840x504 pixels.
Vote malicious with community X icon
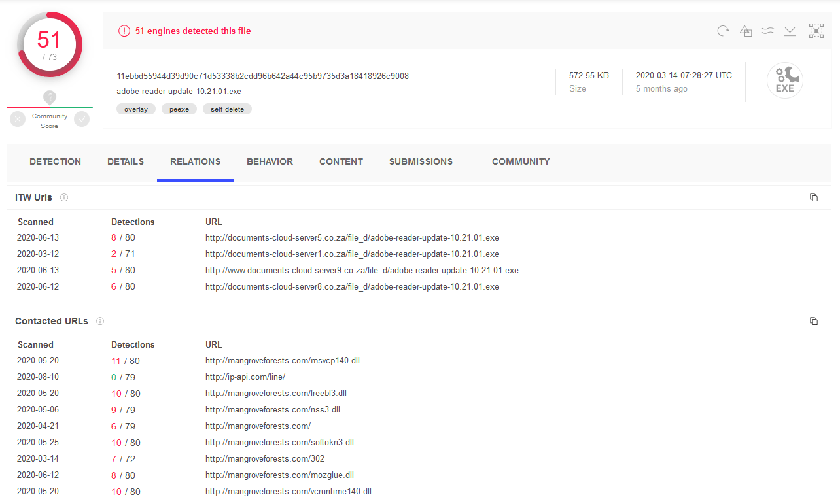(18, 119)
